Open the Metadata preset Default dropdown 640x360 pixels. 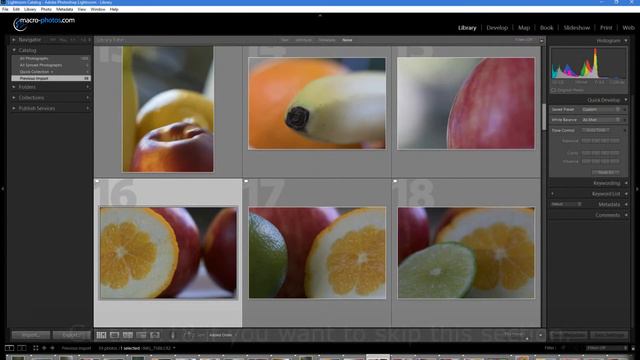click(x=567, y=204)
